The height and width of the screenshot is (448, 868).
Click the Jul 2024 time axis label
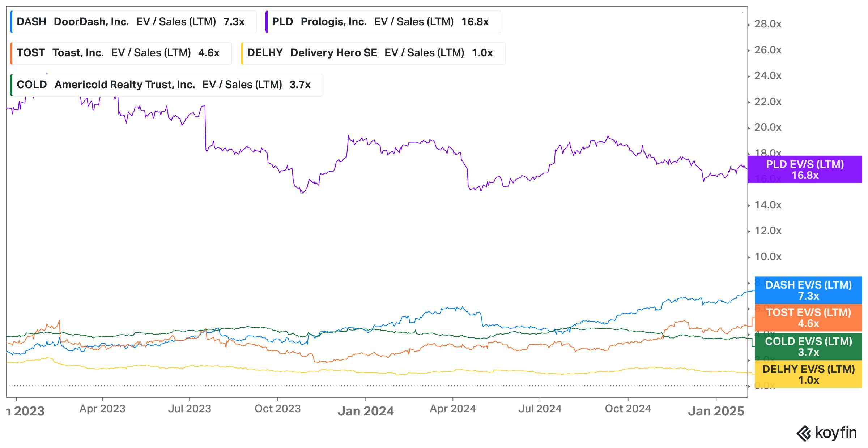540,409
